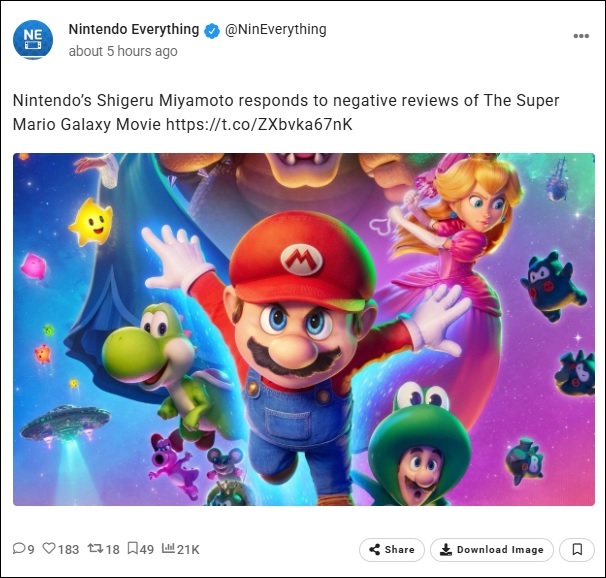Image resolution: width=606 pixels, height=578 pixels.
Task: Click the 21K views count
Action: [188, 549]
